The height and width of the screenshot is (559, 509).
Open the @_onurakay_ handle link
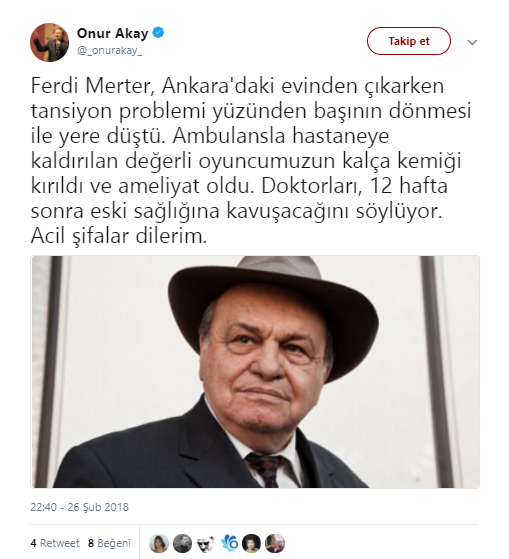[109, 50]
